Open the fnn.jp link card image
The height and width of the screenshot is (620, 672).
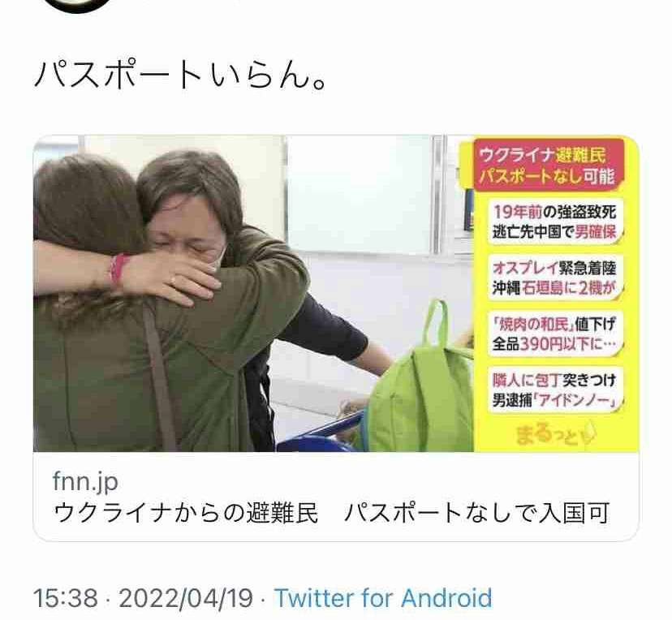pos(336,294)
